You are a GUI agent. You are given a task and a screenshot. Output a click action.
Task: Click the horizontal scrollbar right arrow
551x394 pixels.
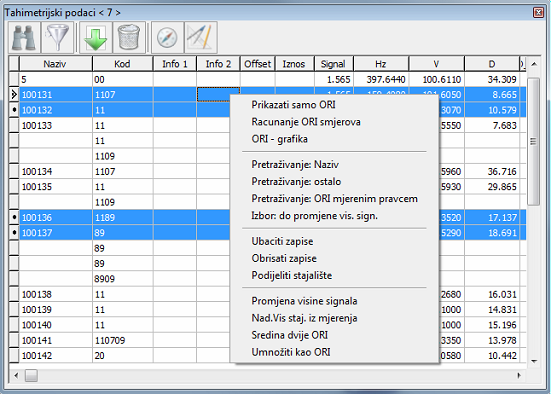[519, 375]
